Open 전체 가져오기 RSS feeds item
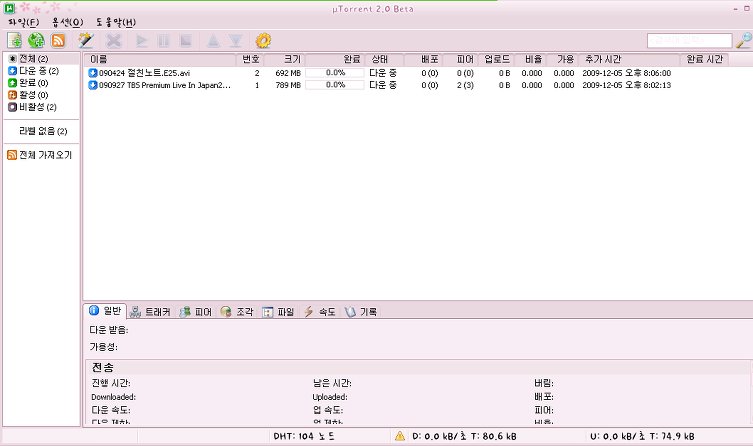The image size is (753, 446). [x=39, y=155]
